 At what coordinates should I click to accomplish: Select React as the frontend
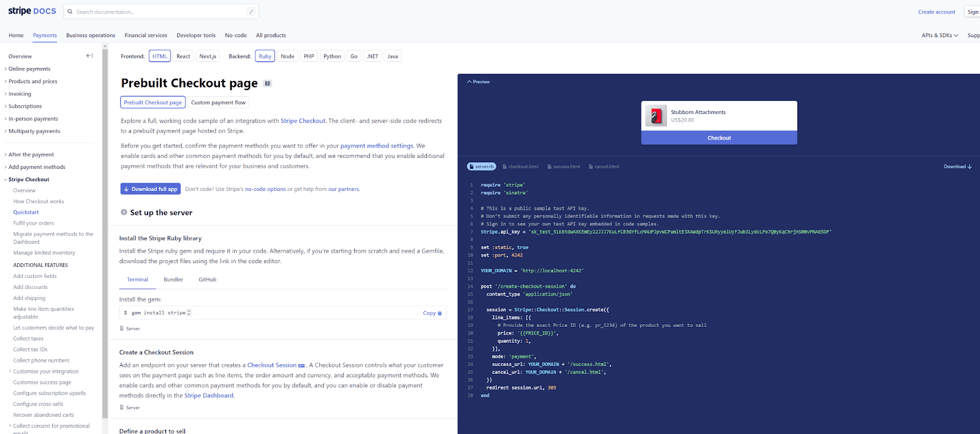pos(183,56)
